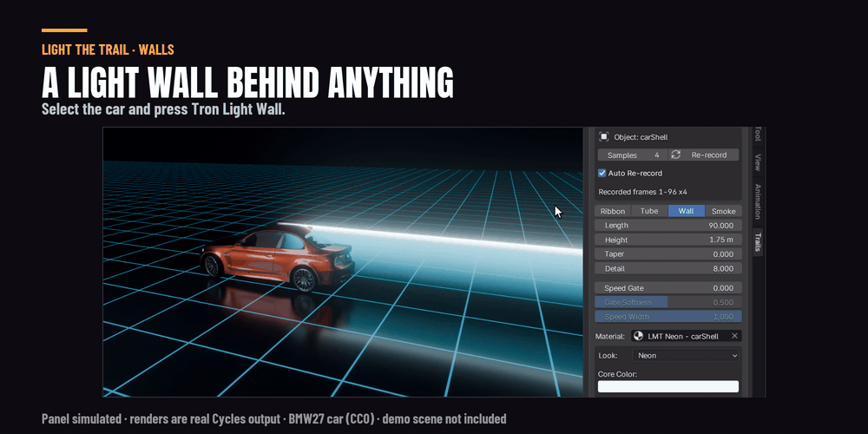Select the Smoke trail type
868x434 pixels.
tap(724, 211)
